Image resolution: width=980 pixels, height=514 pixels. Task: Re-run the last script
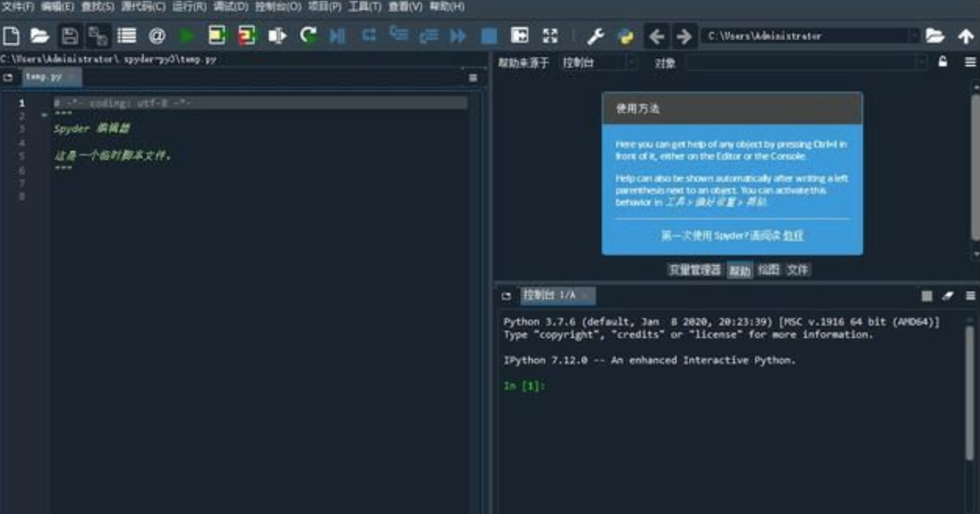[x=309, y=35]
